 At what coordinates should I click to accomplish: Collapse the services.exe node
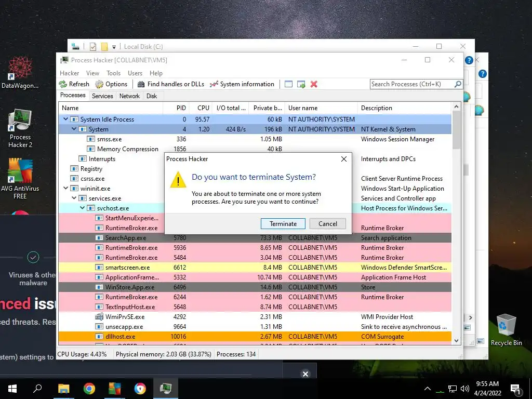pyautogui.click(x=74, y=198)
